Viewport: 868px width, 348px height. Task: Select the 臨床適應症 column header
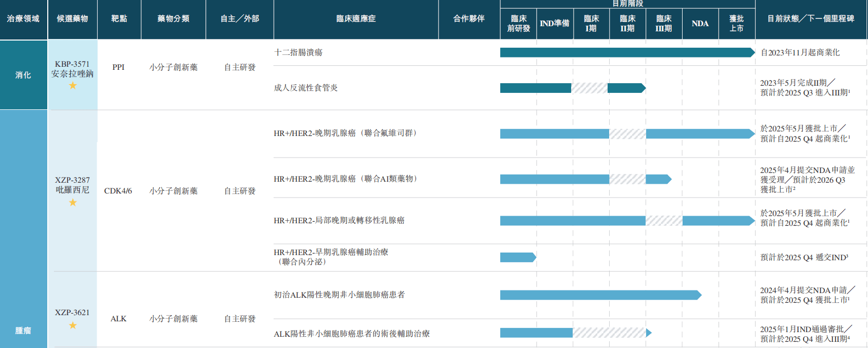[x=355, y=19]
